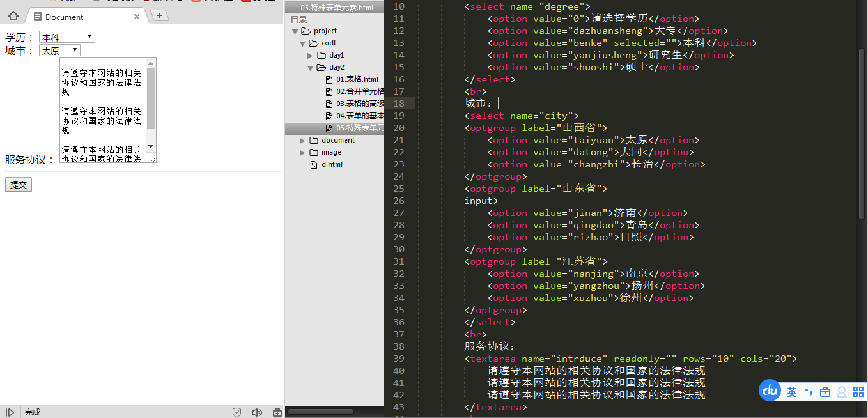Image resolution: width=868 pixels, height=418 pixels.
Task: Toggle punctuation mode in input method bar
Action: 809,392
